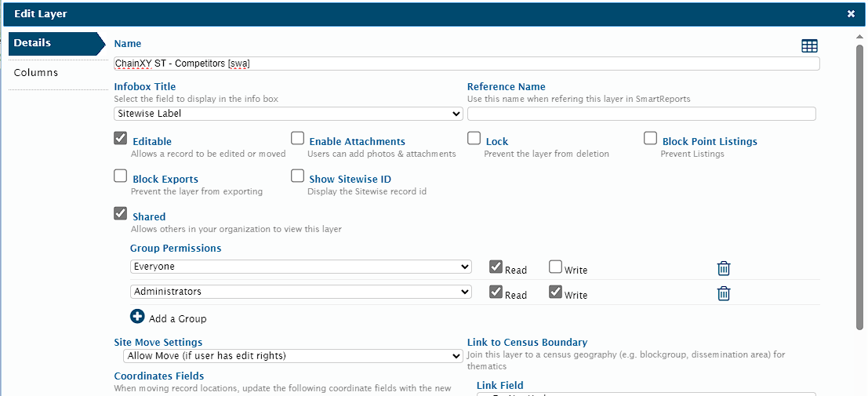Enable Show Sitewise ID option
The width and height of the screenshot is (868, 396).
click(298, 176)
